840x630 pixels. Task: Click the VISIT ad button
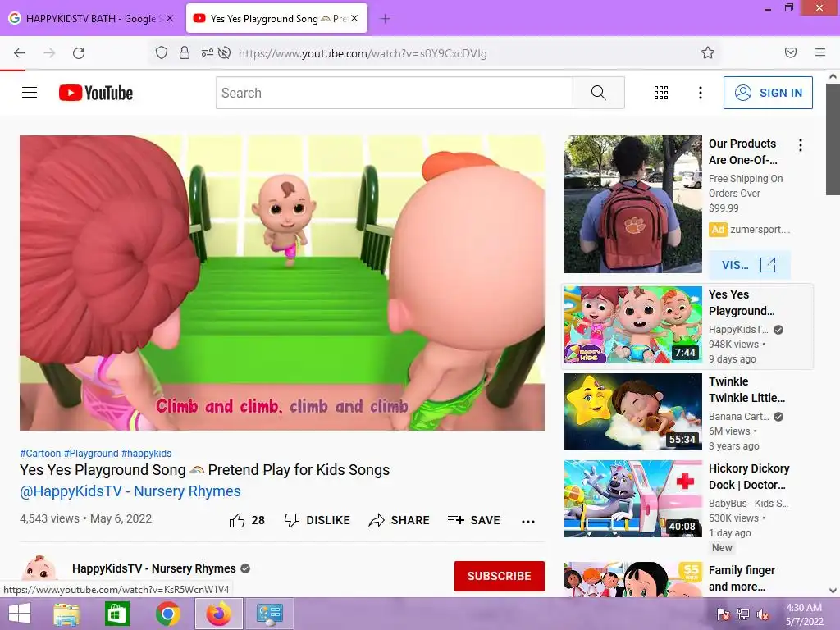coord(749,265)
